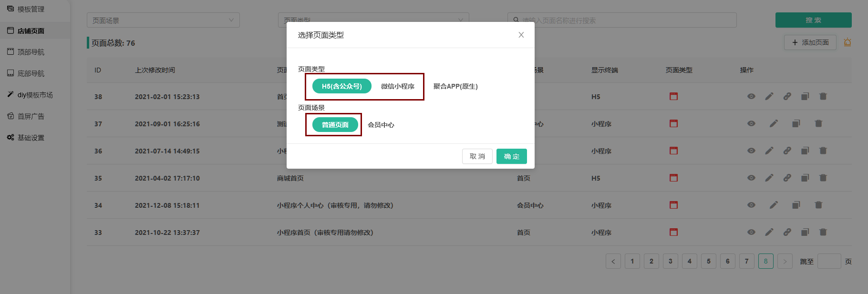
Task: Delete page ID 33 with trash icon
Action: pos(823,232)
